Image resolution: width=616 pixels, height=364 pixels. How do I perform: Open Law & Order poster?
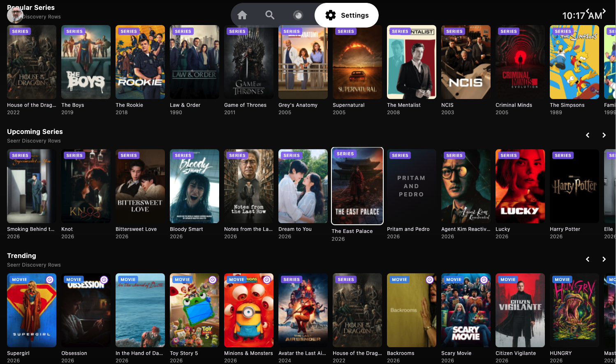[195, 62]
